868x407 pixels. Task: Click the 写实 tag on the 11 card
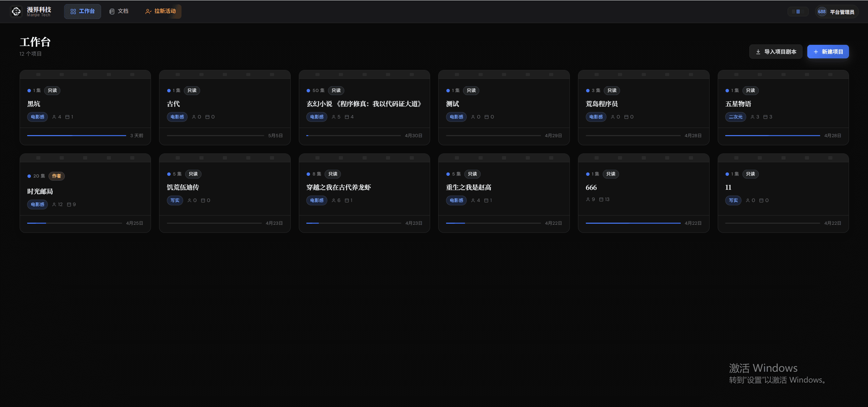[733, 201]
